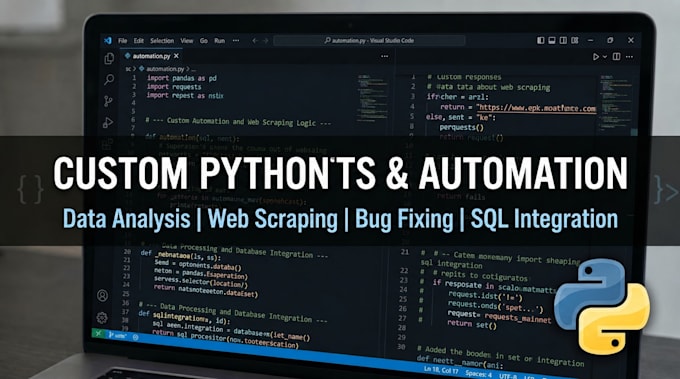The height and width of the screenshot is (379, 680).
Task: Click the line 'import pandas as pd'
Action: click(181, 78)
